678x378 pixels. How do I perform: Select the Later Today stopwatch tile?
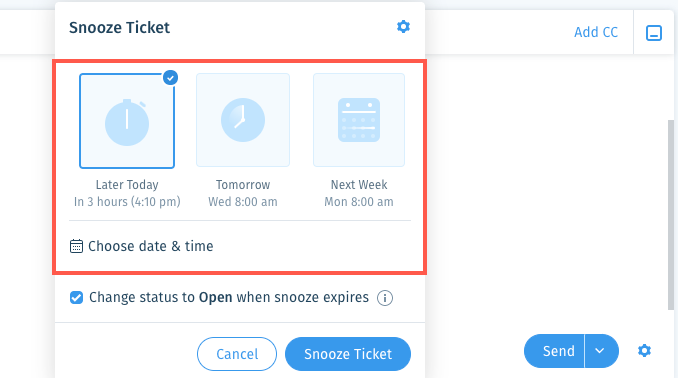(x=127, y=121)
